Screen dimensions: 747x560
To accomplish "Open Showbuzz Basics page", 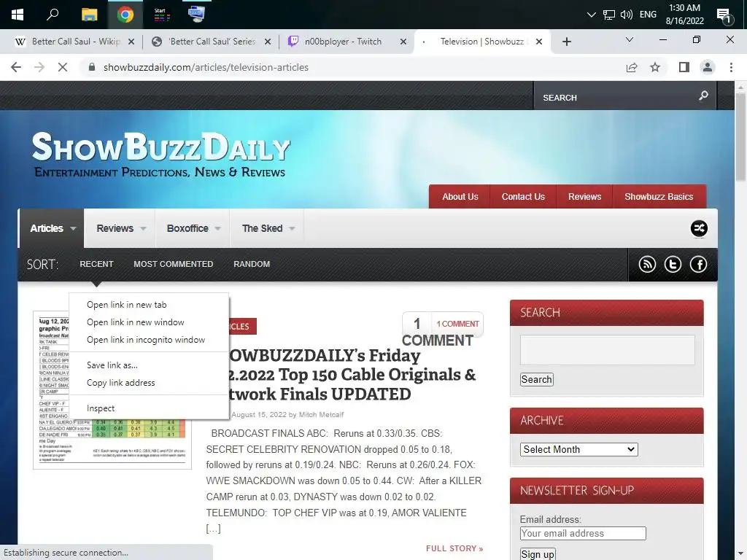I will tap(659, 197).
